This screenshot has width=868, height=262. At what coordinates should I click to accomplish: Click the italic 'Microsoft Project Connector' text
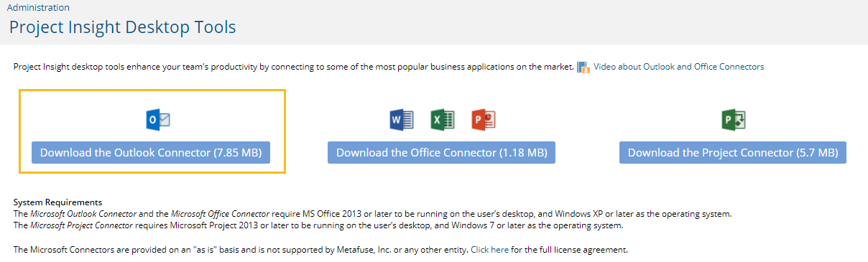(x=81, y=225)
